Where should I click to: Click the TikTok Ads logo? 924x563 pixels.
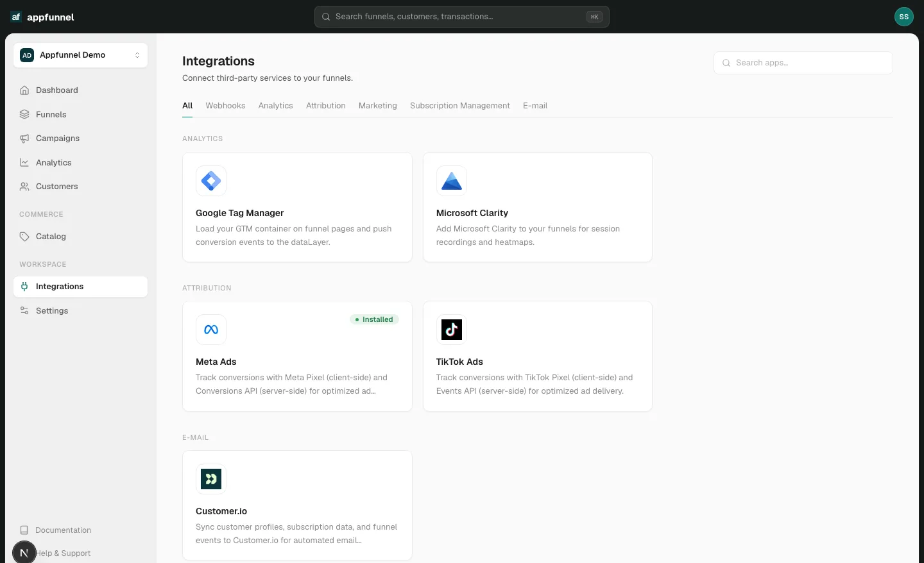click(452, 330)
